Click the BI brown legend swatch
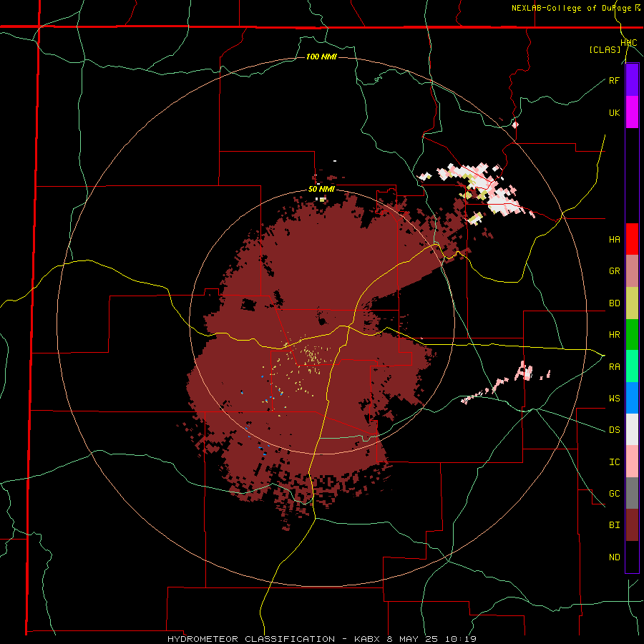 (632, 525)
